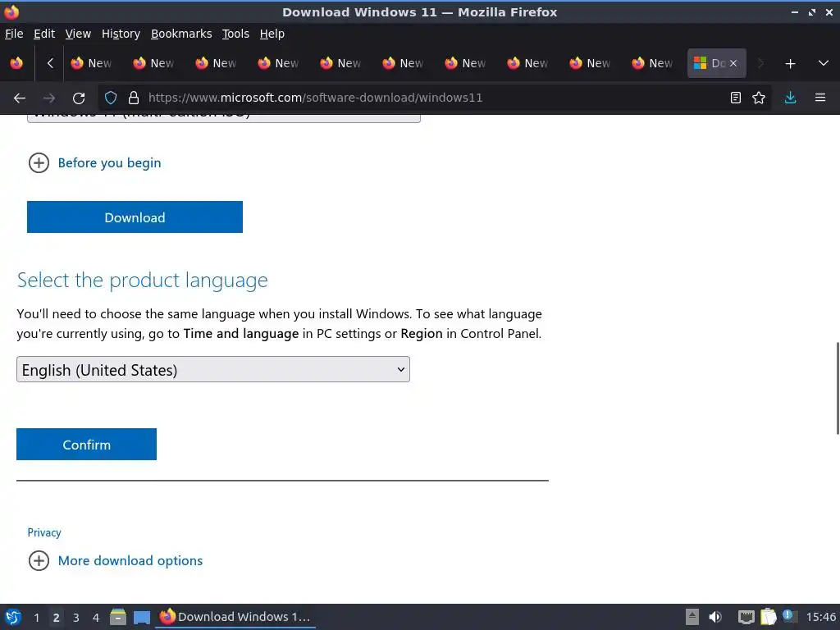Open the network tray icon
This screenshot has width=840, height=630.
(746, 617)
